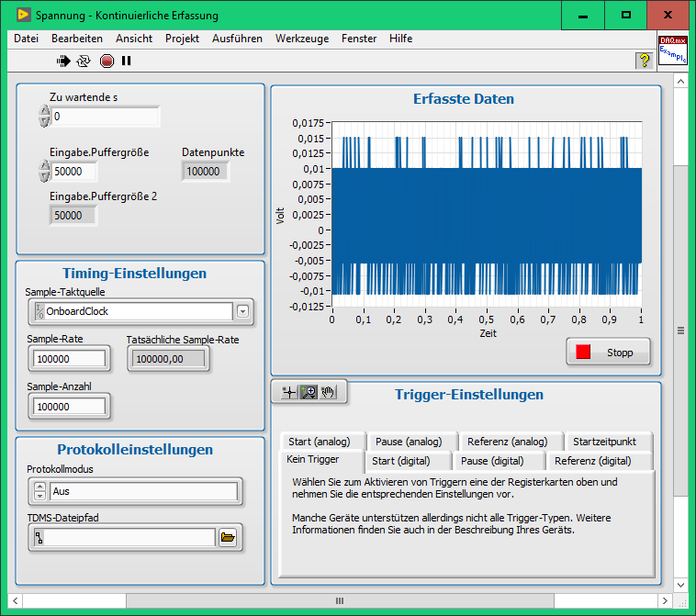Select the graph cursor crosshair tool
Screen dimensions: 696x616
[x=287, y=392]
